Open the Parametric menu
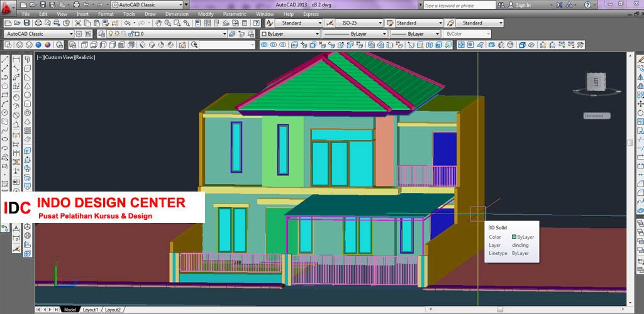This screenshot has height=314, width=644. 235,14
